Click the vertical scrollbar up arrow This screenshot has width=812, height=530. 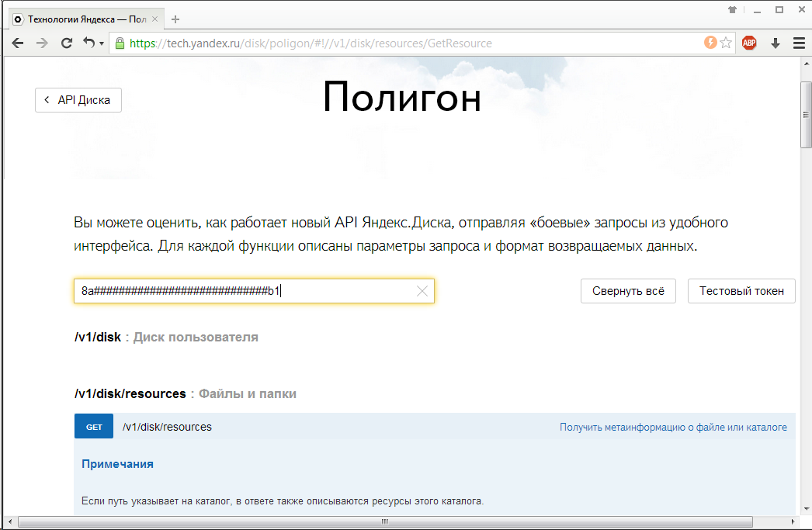807,63
